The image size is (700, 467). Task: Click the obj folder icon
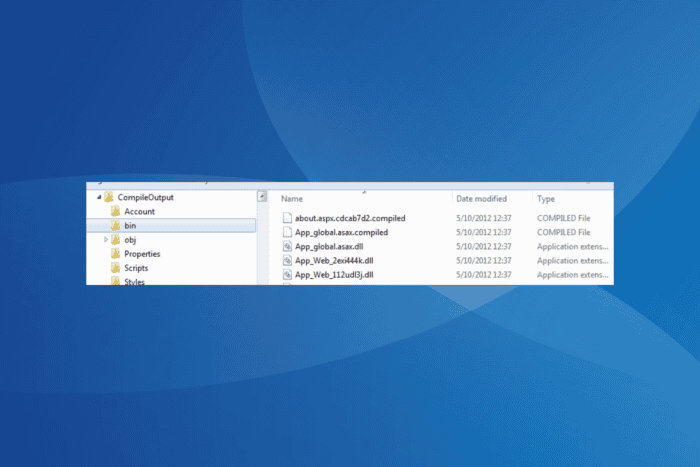tap(116, 240)
